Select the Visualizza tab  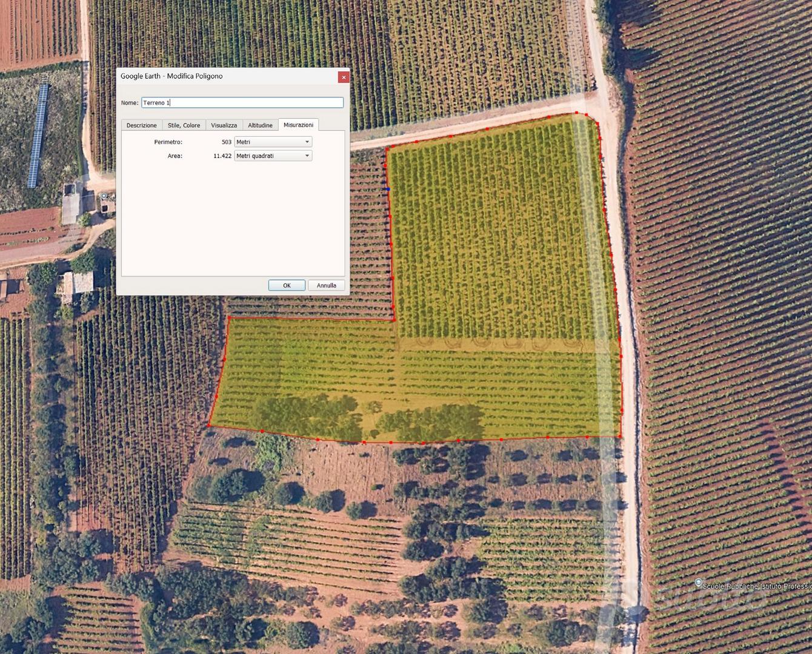224,125
